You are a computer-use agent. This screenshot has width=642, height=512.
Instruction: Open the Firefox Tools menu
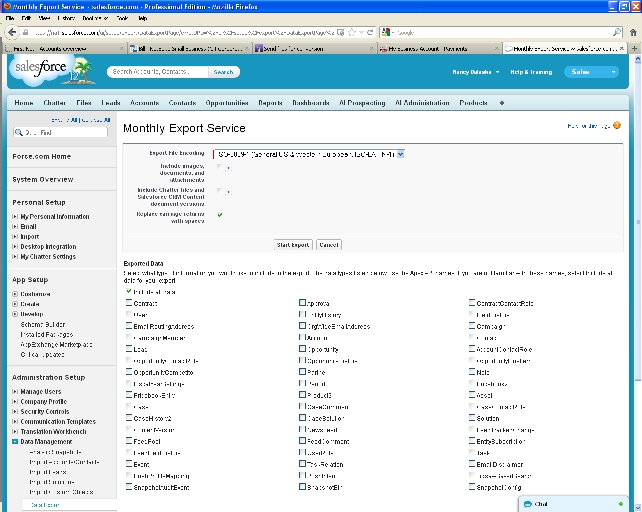(x=122, y=18)
